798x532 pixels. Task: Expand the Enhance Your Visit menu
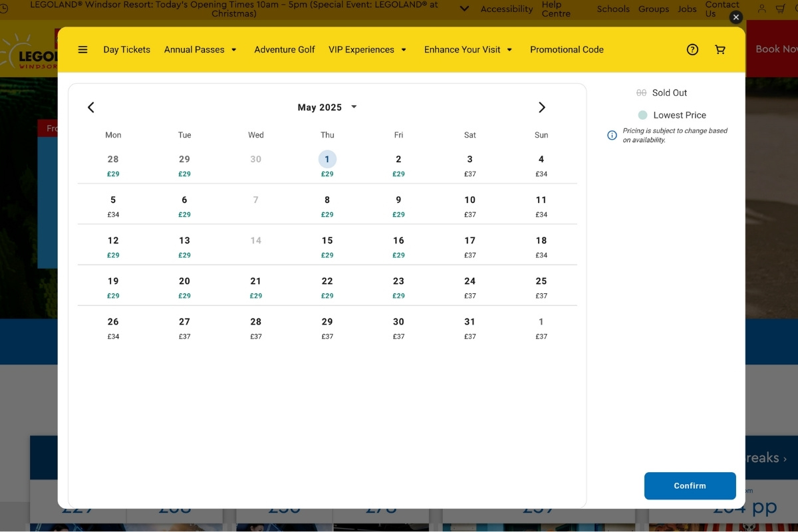pyautogui.click(x=468, y=49)
